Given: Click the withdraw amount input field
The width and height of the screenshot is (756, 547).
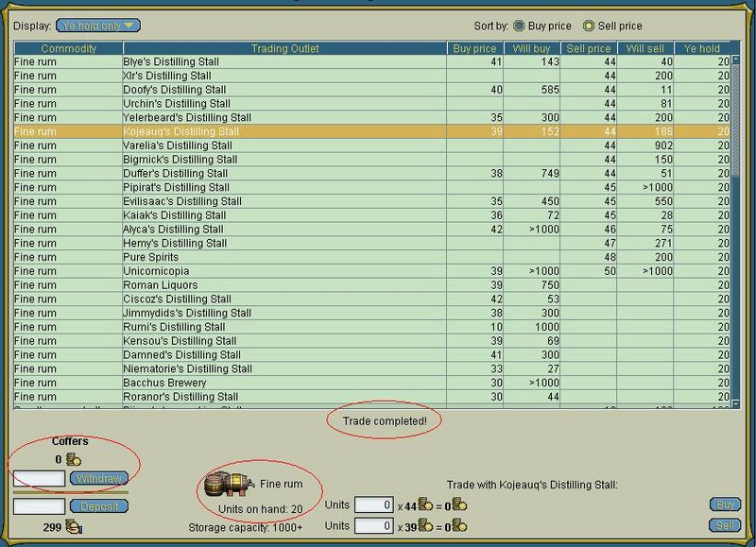Looking at the screenshot, I should click(39, 479).
